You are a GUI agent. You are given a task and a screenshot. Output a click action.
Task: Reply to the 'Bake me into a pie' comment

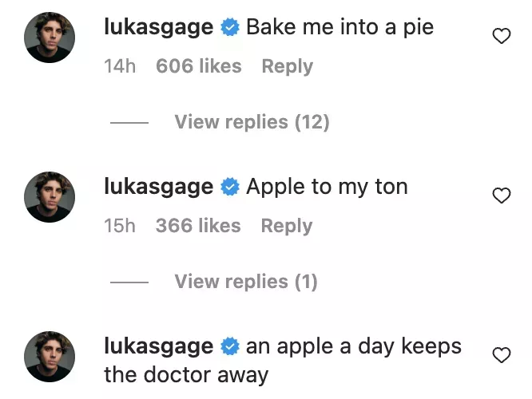[286, 66]
